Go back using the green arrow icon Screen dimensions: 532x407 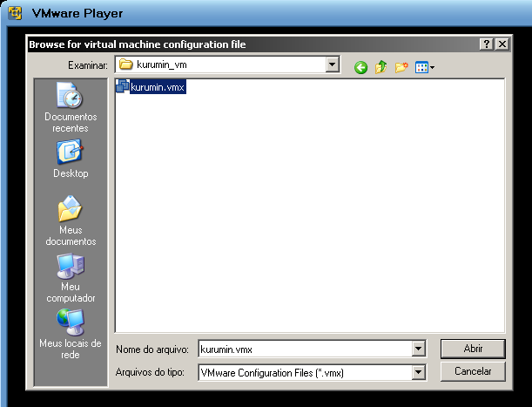(x=360, y=67)
